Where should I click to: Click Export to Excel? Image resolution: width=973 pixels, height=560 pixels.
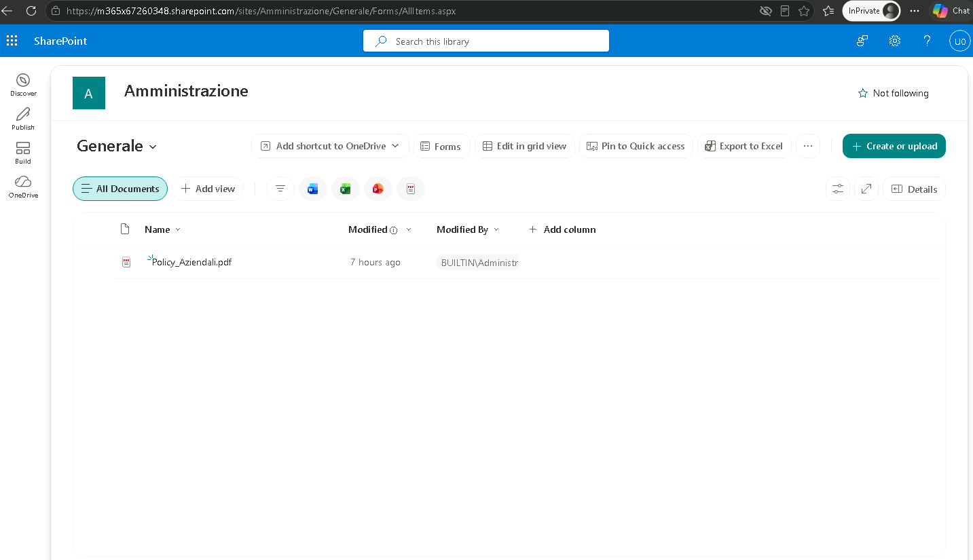coord(744,146)
